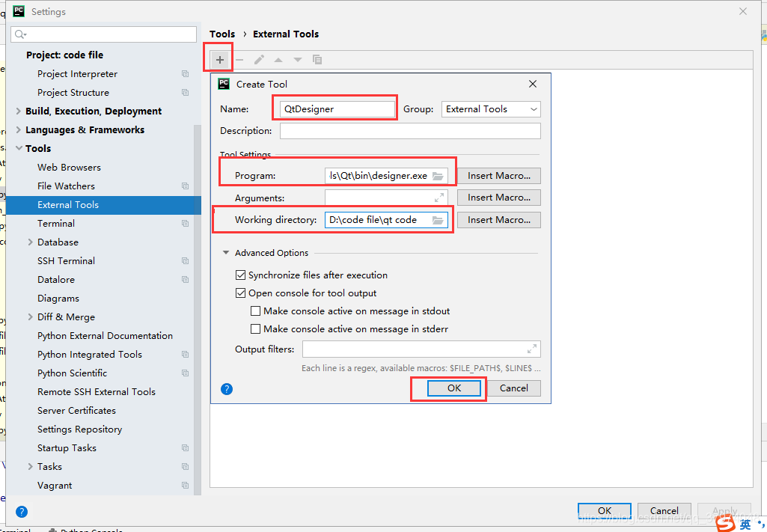Click Insert Macro for Arguments

tap(499, 198)
